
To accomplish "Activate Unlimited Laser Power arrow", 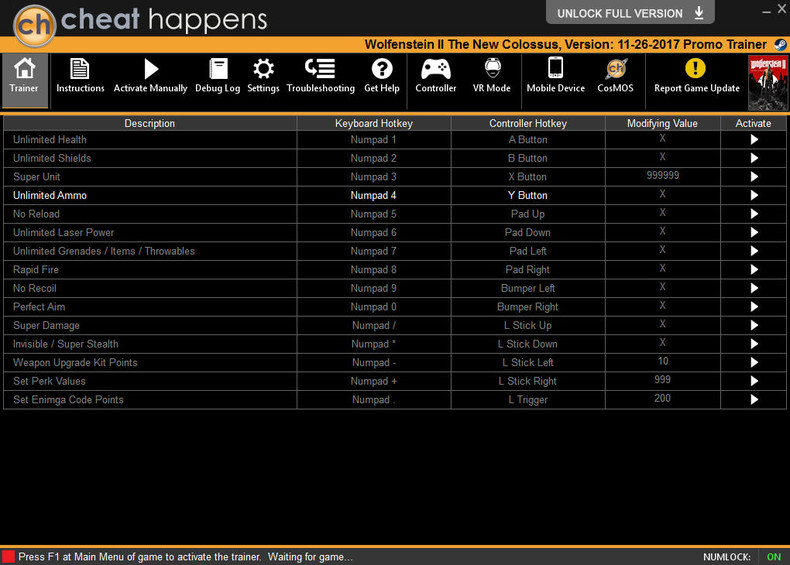I will (754, 232).
